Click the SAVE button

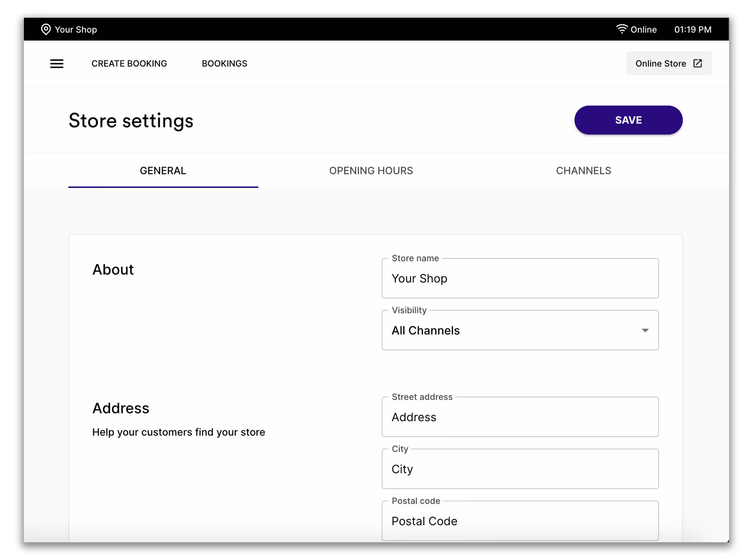pyautogui.click(x=628, y=120)
